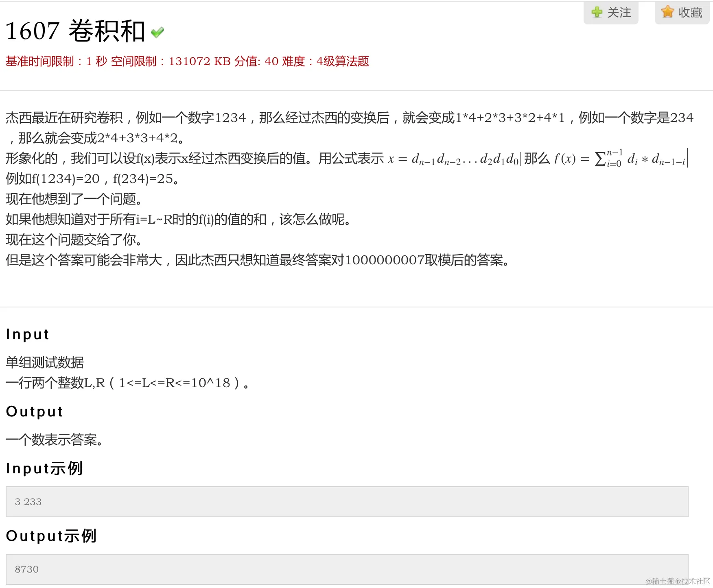Click the Input示例 heading
Image resolution: width=713 pixels, height=588 pixels.
(x=44, y=468)
